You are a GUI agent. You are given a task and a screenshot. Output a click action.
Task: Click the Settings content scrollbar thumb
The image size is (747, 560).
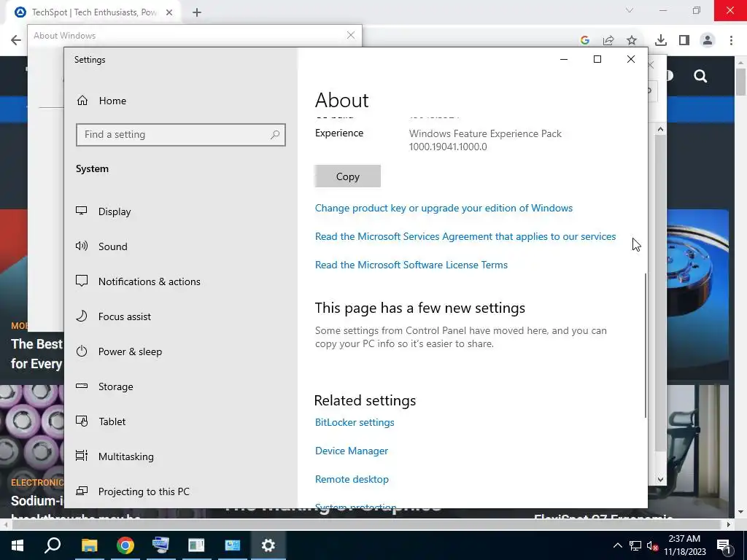(x=646, y=346)
